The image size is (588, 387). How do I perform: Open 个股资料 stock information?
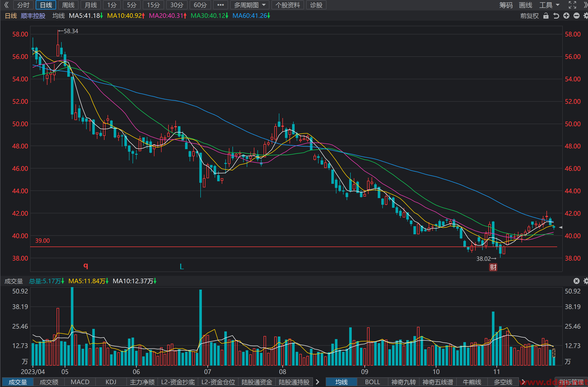pyautogui.click(x=288, y=5)
